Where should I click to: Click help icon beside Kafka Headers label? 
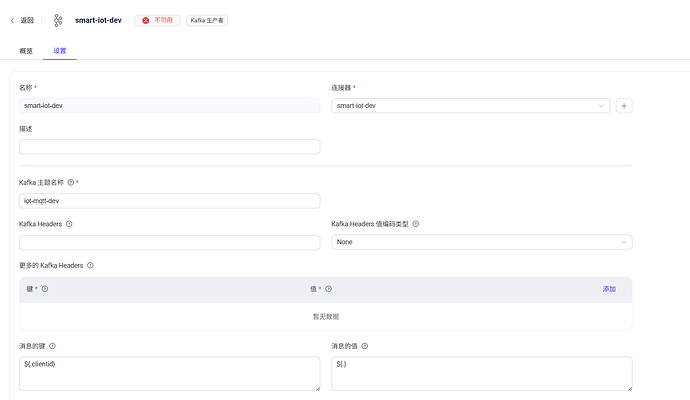69,224
